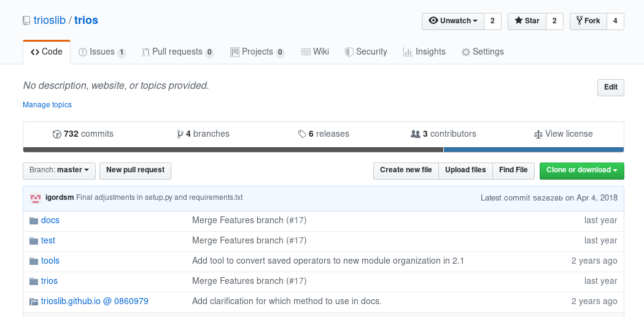Click the Insights graph icon
The image size is (644, 317).
tap(408, 52)
